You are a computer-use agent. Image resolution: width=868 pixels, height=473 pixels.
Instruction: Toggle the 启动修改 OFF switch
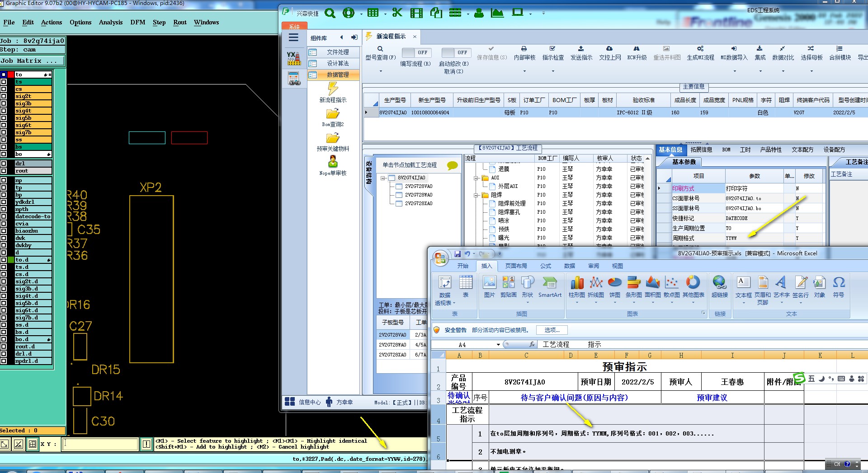[x=456, y=52]
